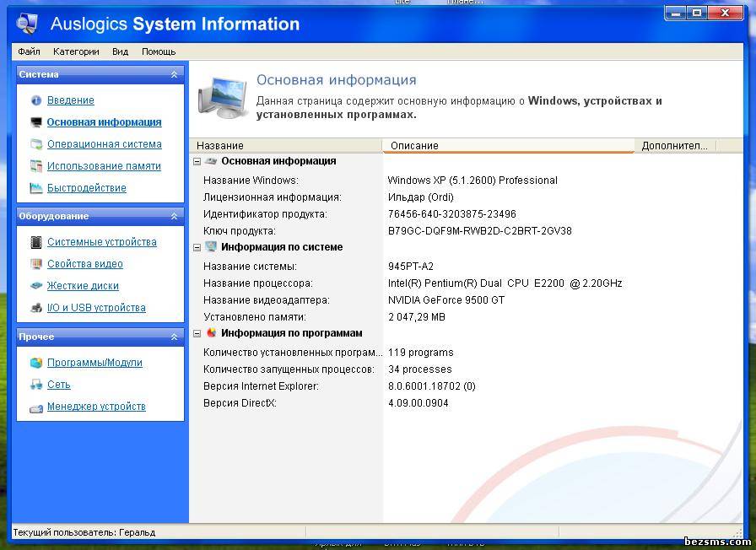Collapse the Информация по системе tree group

pos(197,248)
